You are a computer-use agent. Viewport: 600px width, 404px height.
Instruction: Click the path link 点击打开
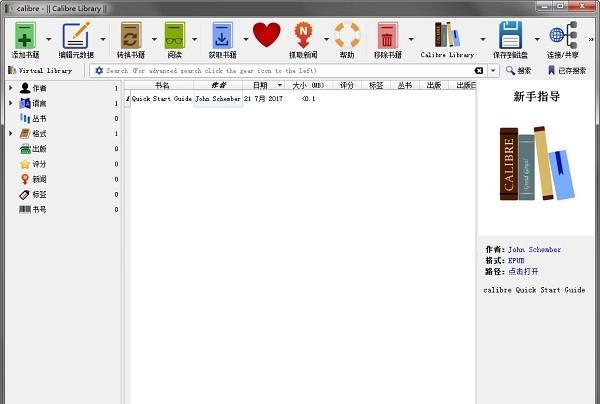tap(523, 272)
